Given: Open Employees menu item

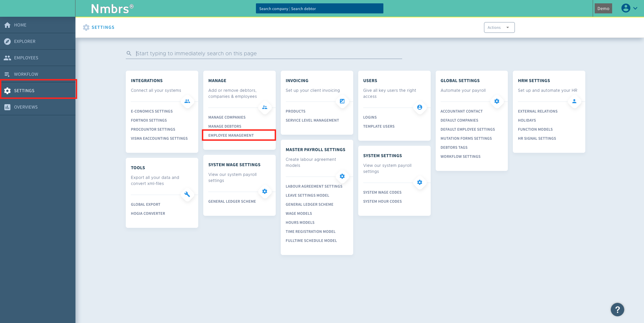Looking at the screenshot, I should pyautogui.click(x=38, y=58).
